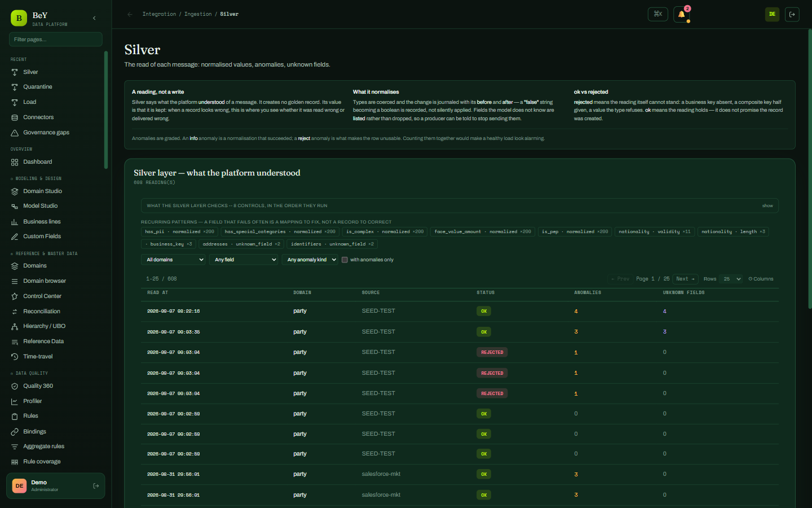The height and width of the screenshot is (508, 812).
Task: Open the command palette ⌘K button
Action: [658, 14]
